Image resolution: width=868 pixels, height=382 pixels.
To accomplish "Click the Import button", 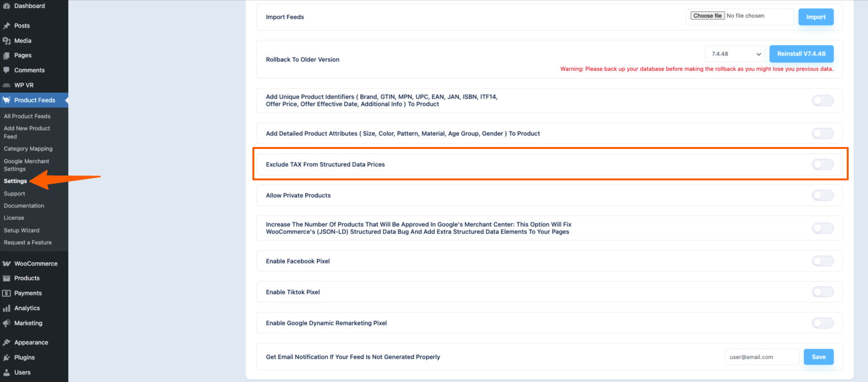I will click(x=816, y=17).
